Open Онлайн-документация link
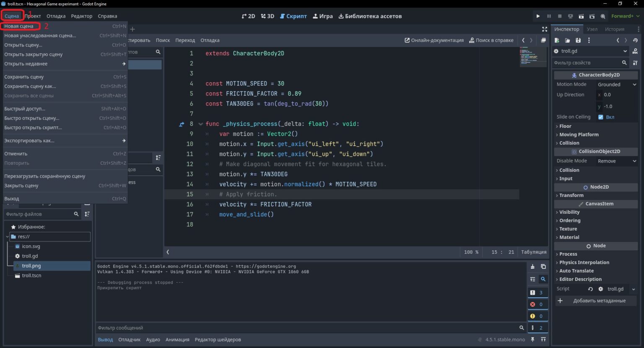The height and width of the screenshot is (348, 644). [x=434, y=40]
